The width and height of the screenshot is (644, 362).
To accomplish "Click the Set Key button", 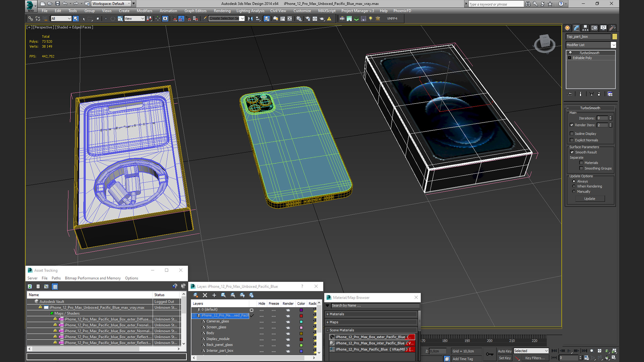I will point(504,358).
